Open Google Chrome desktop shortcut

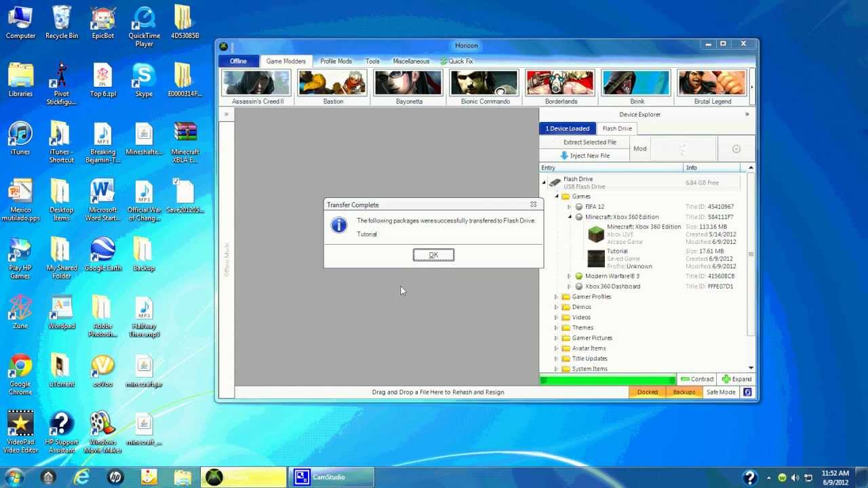point(20,375)
